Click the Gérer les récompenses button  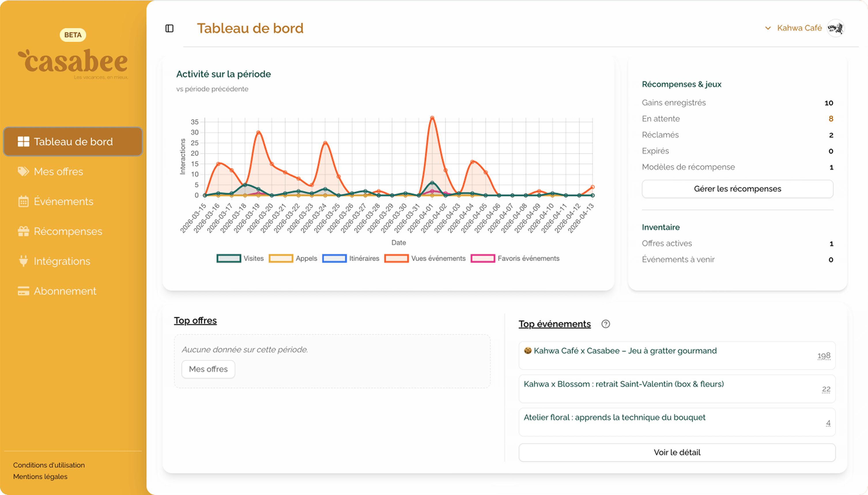(737, 189)
